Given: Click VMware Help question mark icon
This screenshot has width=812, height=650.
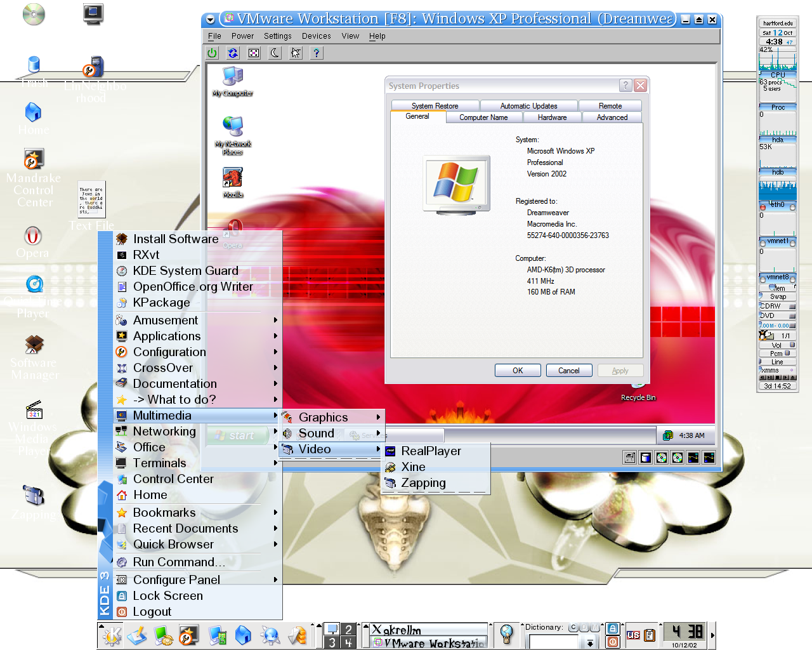Looking at the screenshot, I should [x=317, y=53].
